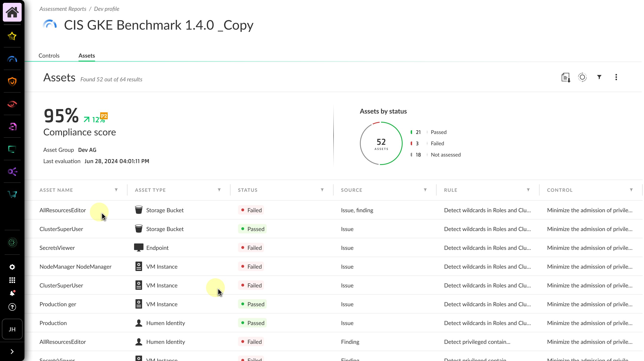Open filter dropdown on Status column
This screenshot has width=644, height=361.
(322, 190)
